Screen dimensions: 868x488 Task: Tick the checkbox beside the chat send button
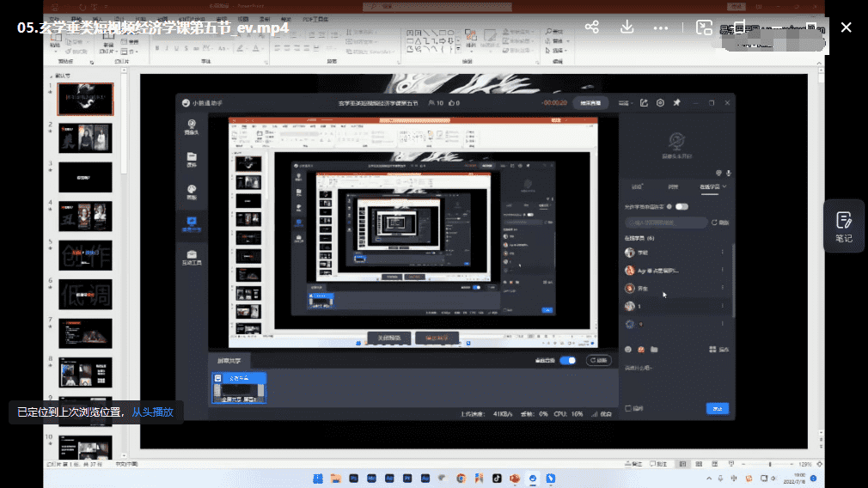click(x=628, y=408)
